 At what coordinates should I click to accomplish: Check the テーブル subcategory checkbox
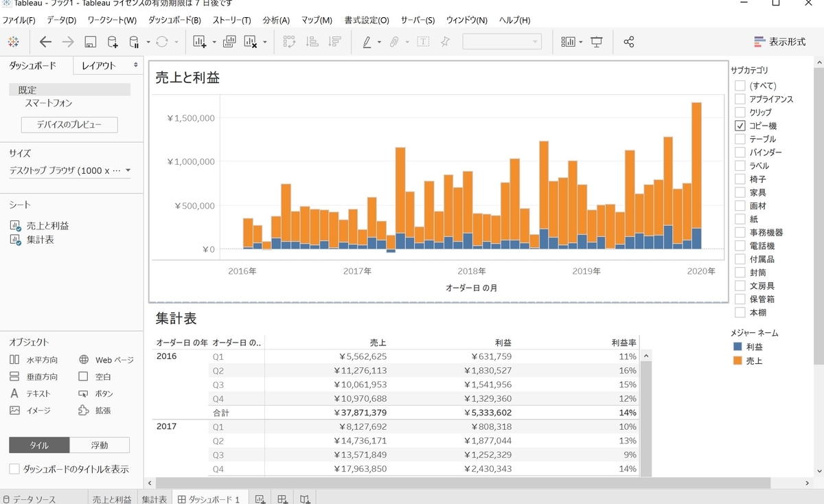[740, 139]
